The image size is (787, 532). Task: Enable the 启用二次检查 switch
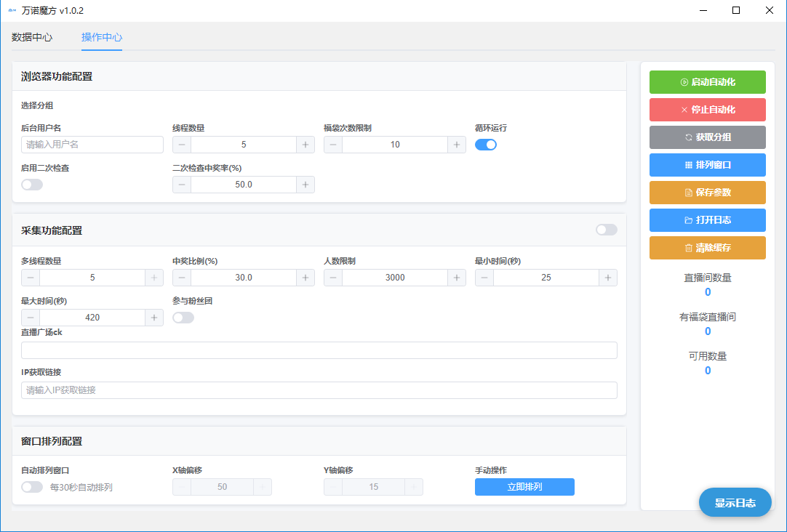click(x=32, y=185)
